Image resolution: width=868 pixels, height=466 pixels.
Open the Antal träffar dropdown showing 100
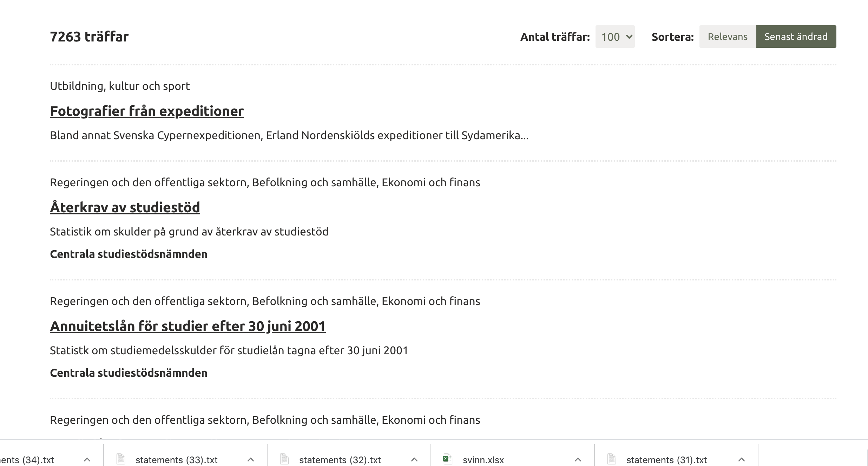point(615,37)
